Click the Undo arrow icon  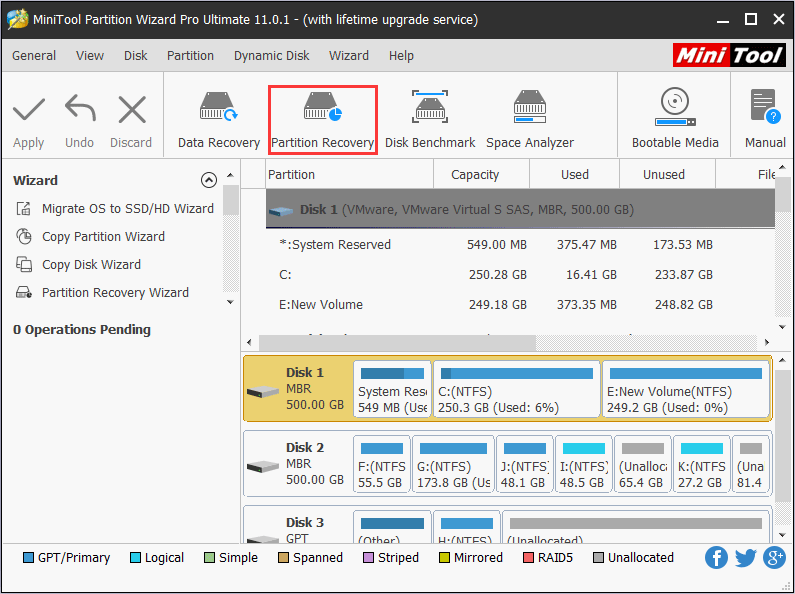(80, 108)
